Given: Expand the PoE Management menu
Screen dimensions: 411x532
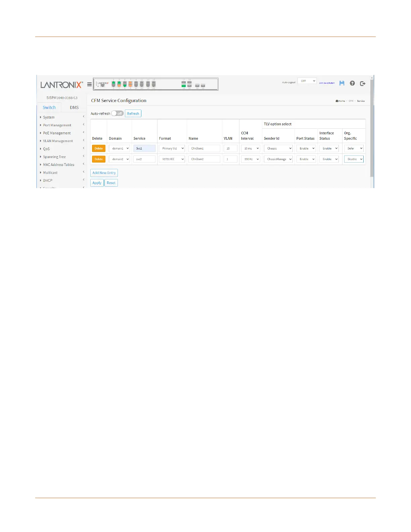Looking at the screenshot, I should (62, 133).
